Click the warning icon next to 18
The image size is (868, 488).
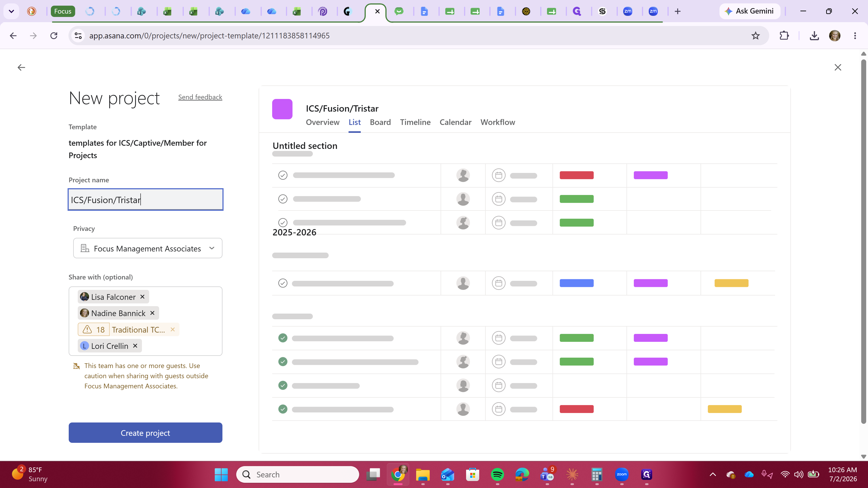pyautogui.click(x=87, y=329)
